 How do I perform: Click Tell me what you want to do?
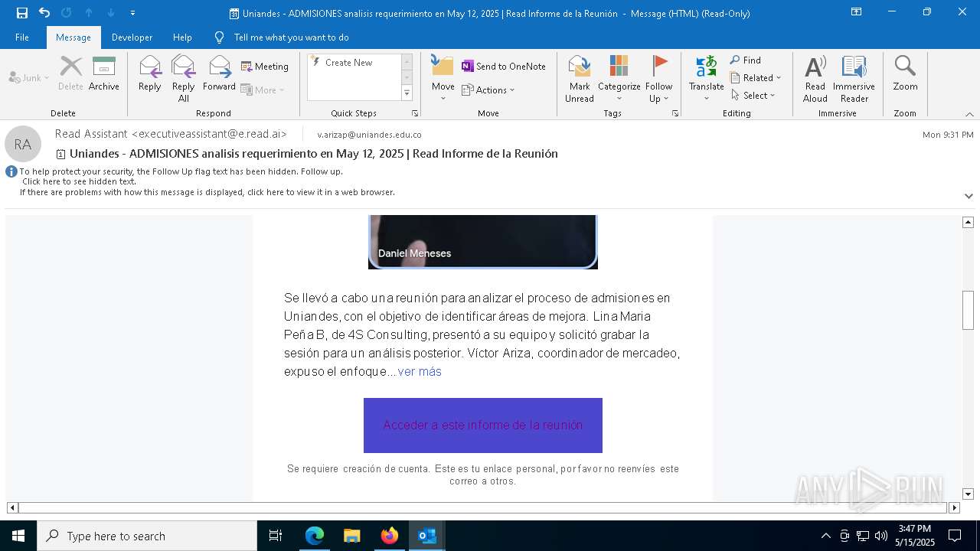291,37
